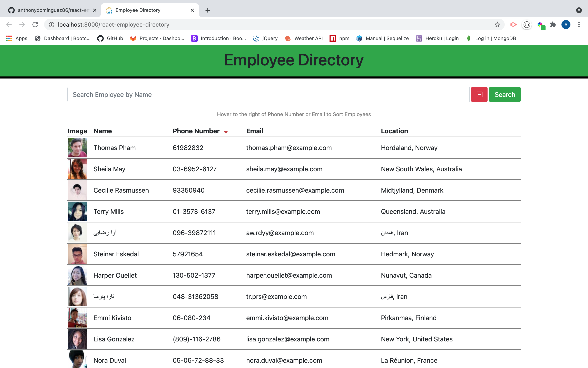
Task: Click steinar.eskedal@example.com email cell
Action: [291, 254]
